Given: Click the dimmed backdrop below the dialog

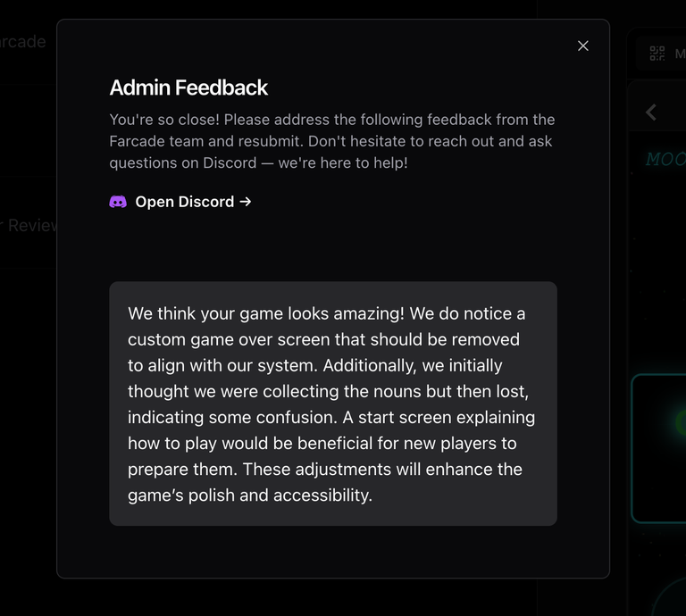Looking at the screenshot, I should [332, 597].
